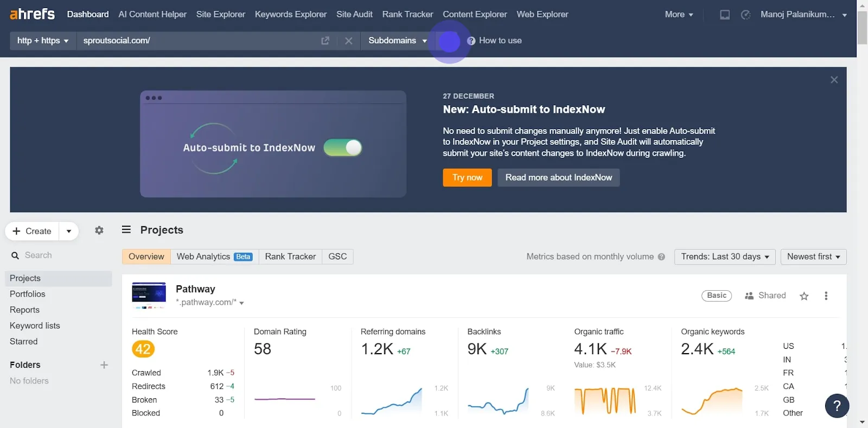Click the sidebar Search field
The width and height of the screenshot is (868, 428).
[59, 255]
